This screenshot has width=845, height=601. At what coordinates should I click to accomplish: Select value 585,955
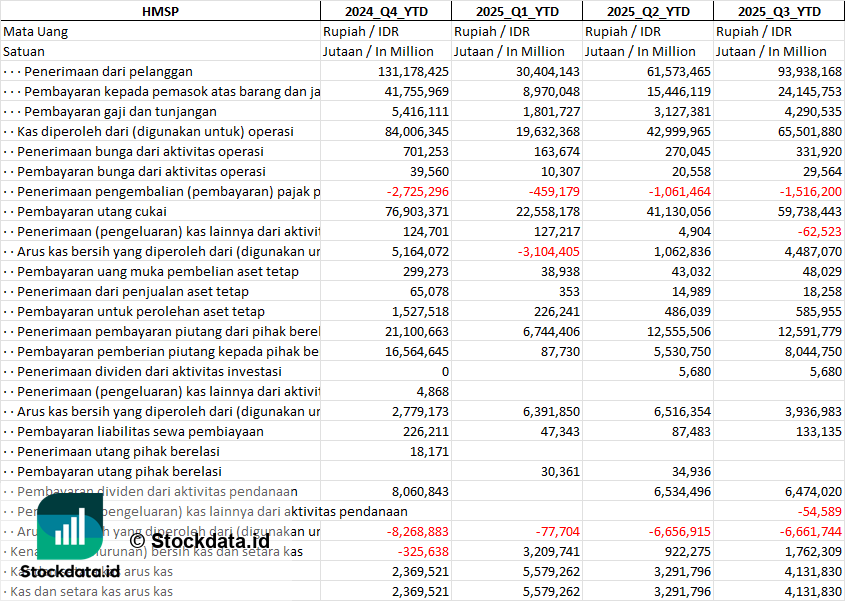819,311
